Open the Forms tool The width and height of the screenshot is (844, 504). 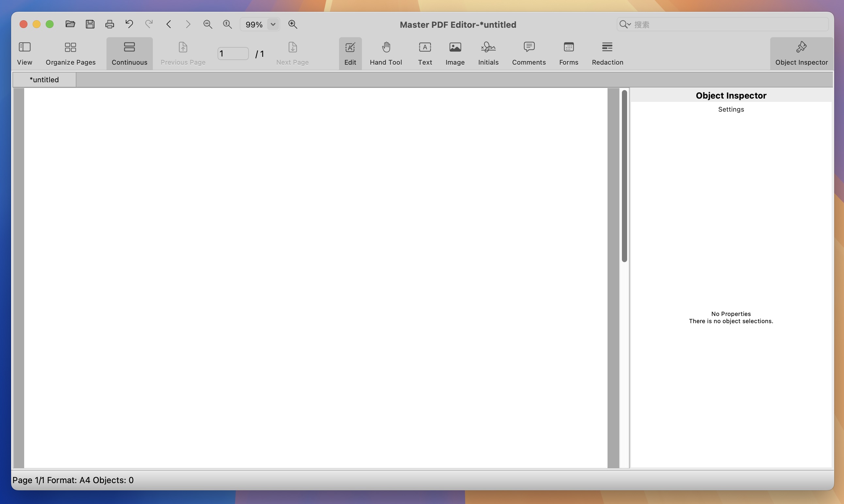tap(568, 53)
